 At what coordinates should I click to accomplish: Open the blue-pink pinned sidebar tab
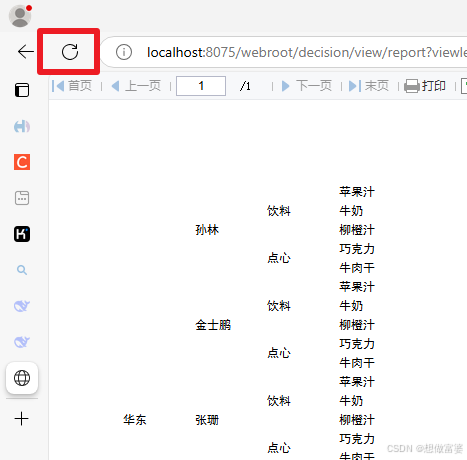[22, 126]
